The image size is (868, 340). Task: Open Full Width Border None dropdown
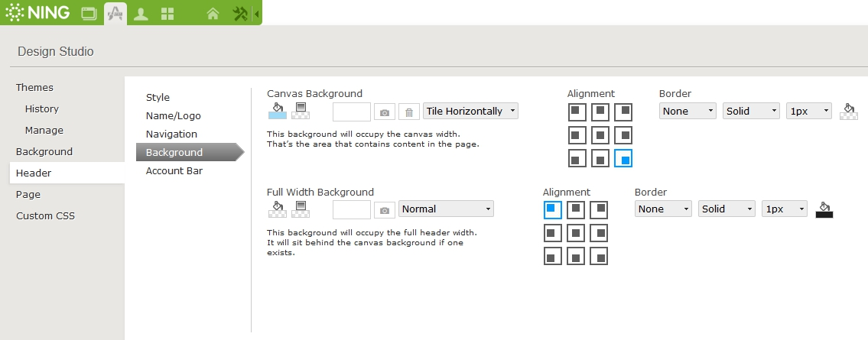663,209
